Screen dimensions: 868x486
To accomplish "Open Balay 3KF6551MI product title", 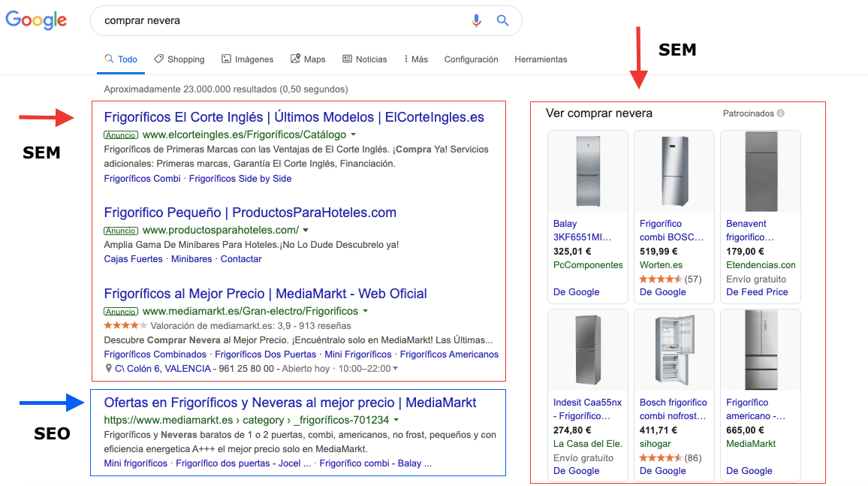I will point(583,231).
